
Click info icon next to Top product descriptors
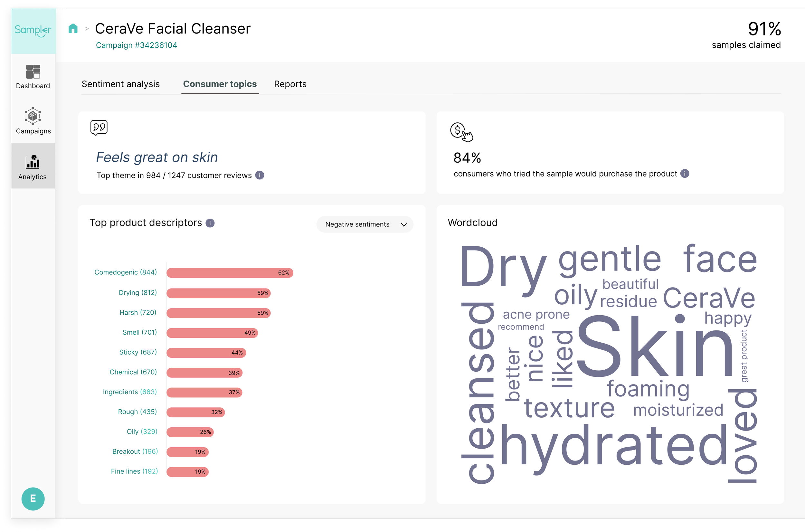coord(210,223)
